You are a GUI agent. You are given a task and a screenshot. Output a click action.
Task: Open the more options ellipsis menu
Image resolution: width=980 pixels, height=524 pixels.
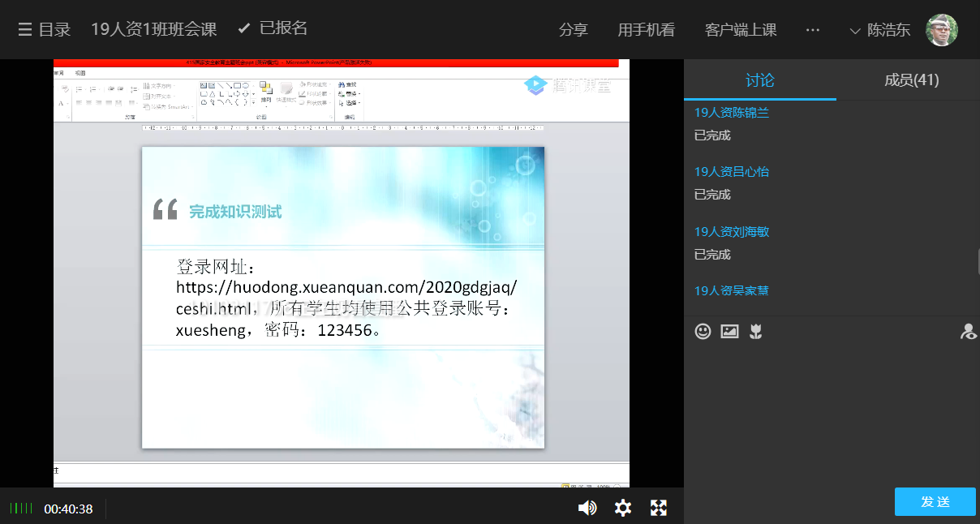[812, 30]
